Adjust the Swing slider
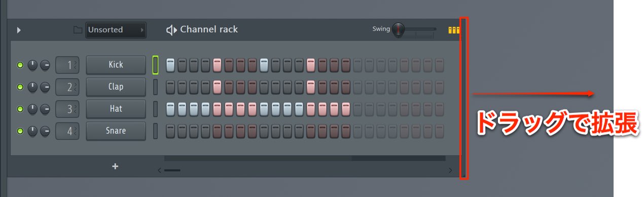 pyautogui.click(x=413, y=29)
